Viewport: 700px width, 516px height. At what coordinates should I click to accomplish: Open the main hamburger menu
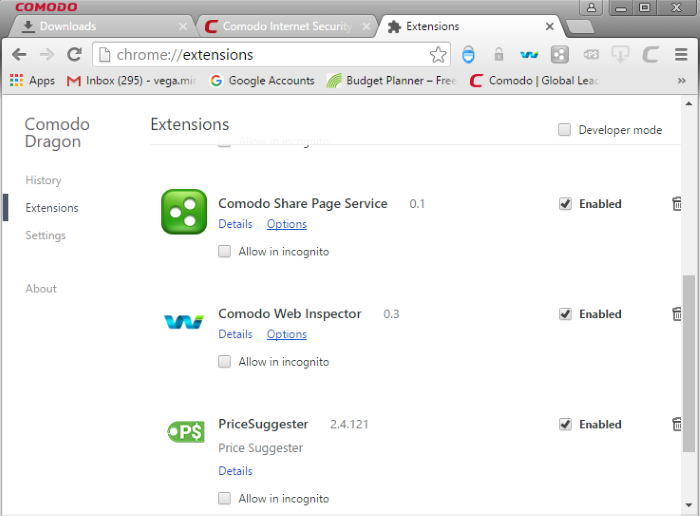(x=681, y=54)
